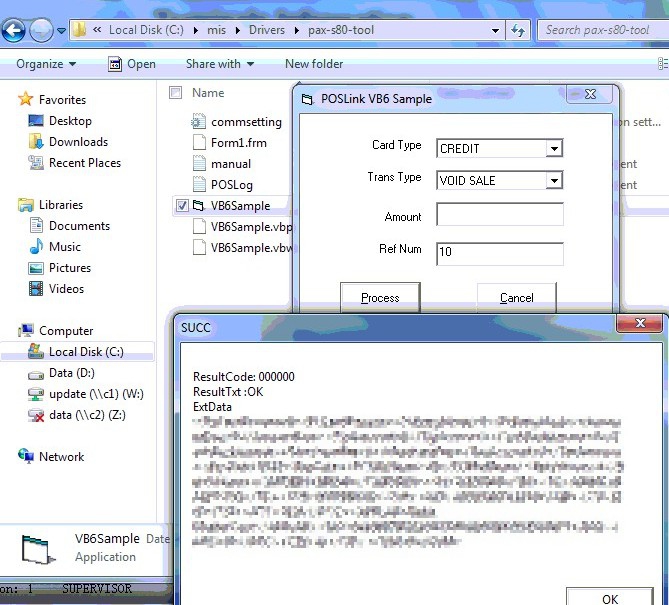Click the Data (D:) drive icon

click(36, 374)
